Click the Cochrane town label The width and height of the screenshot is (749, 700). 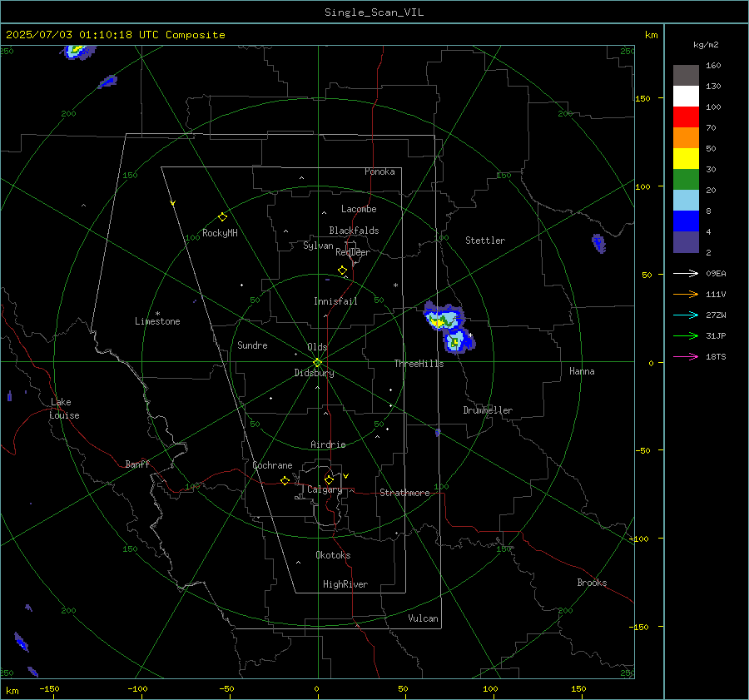click(272, 465)
